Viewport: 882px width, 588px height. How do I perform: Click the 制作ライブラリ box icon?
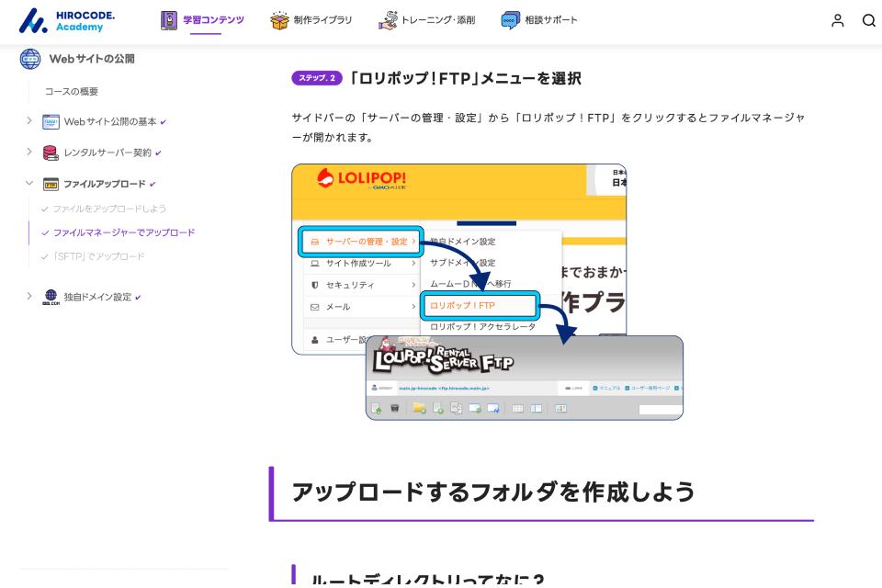[279, 20]
